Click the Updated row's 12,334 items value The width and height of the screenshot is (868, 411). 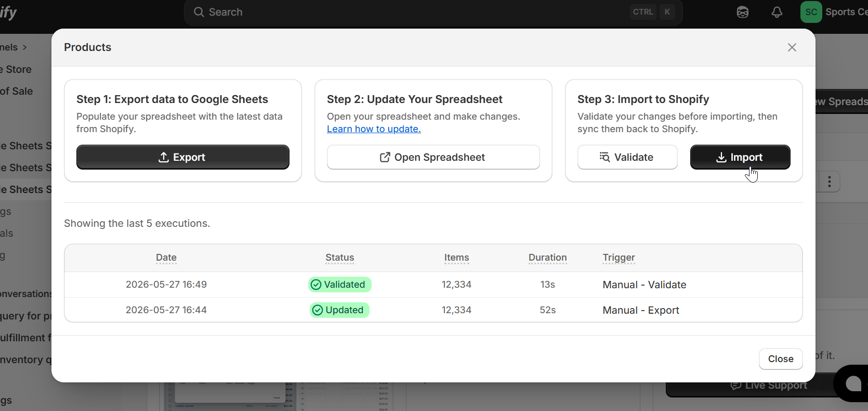[x=457, y=310]
